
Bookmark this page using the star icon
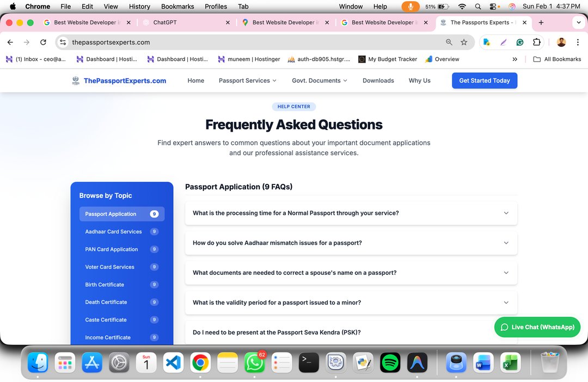pyautogui.click(x=464, y=42)
